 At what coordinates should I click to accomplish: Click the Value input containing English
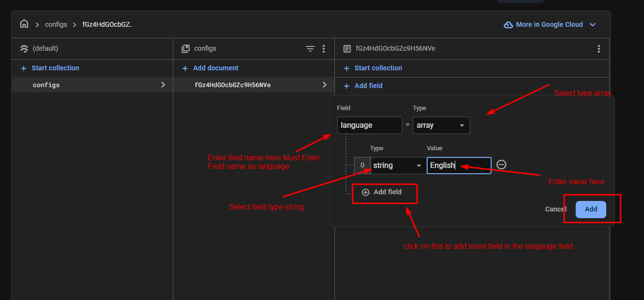click(x=459, y=166)
